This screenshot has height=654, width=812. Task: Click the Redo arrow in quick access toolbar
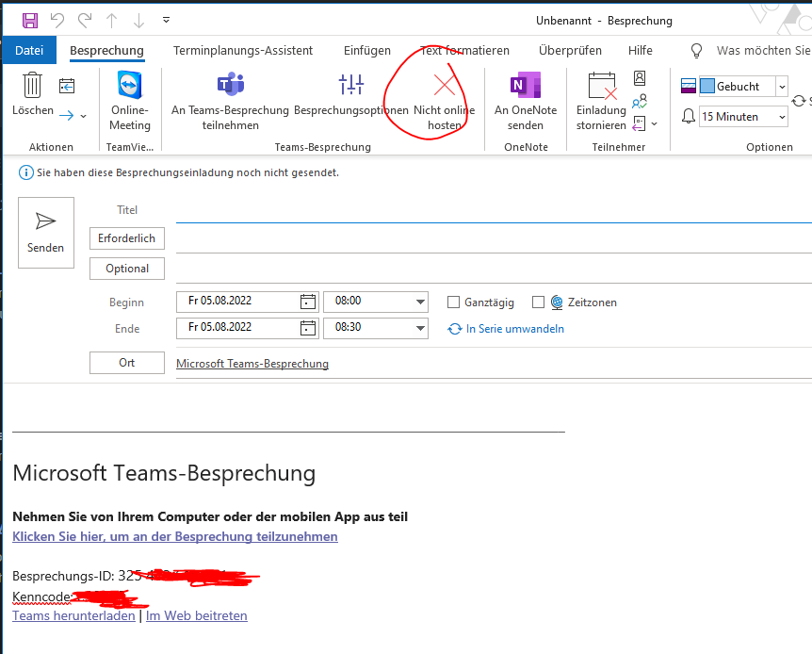click(x=85, y=21)
